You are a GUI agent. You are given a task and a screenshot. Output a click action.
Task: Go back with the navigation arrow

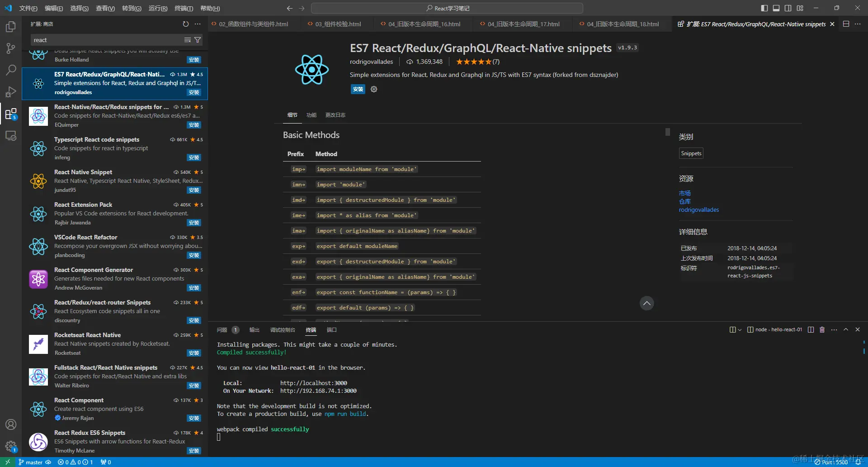point(290,8)
